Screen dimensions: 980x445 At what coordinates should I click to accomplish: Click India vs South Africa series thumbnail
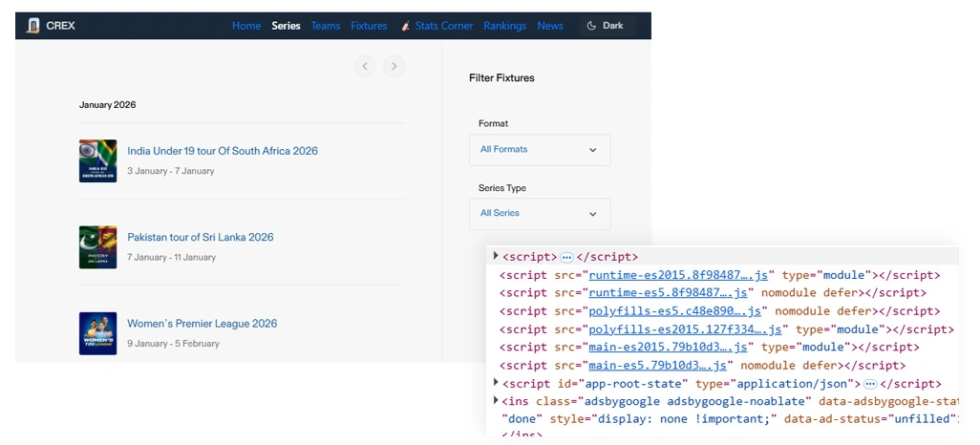(97, 160)
